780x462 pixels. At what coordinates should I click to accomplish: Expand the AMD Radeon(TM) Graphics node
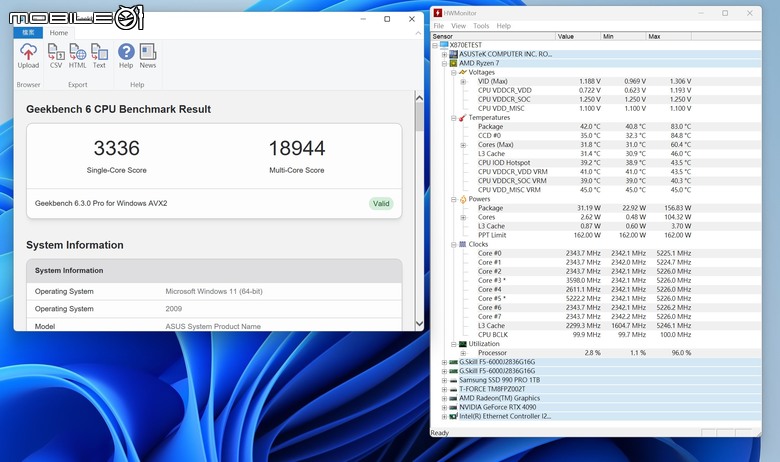point(444,398)
